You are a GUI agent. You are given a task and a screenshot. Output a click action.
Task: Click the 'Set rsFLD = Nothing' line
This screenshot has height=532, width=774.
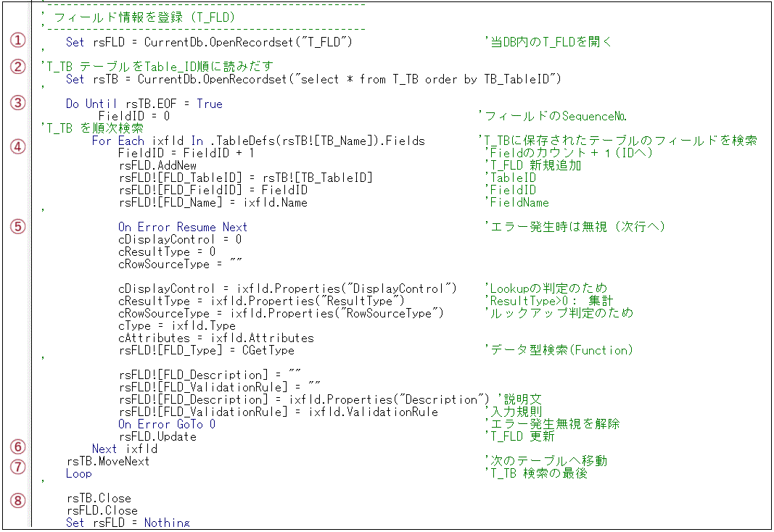coord(127,523)
